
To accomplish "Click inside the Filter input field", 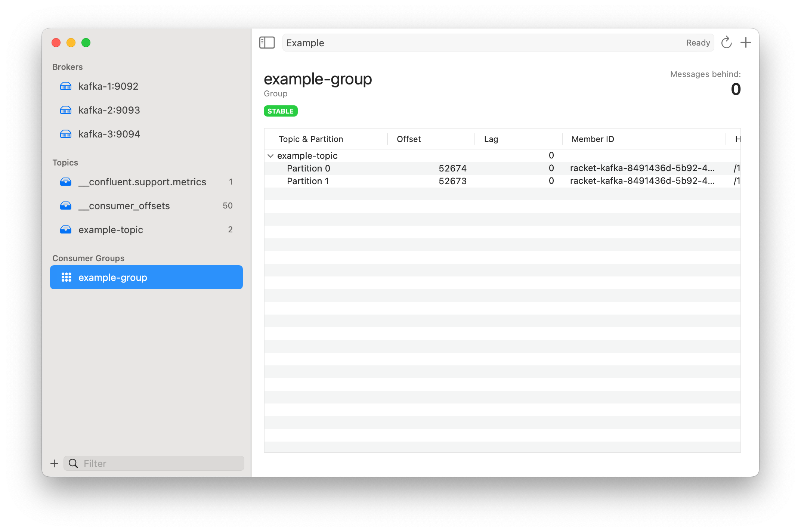I will pos(154,463).
